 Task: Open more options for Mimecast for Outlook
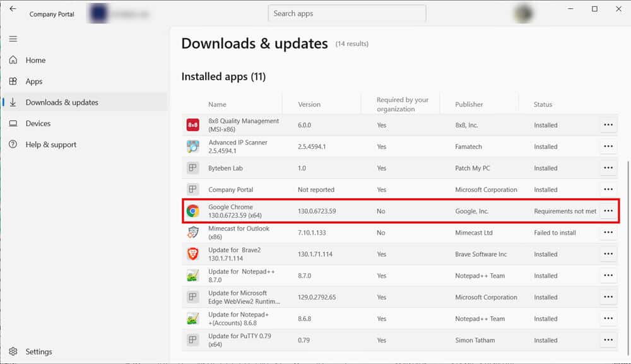(x=608, y=232)
